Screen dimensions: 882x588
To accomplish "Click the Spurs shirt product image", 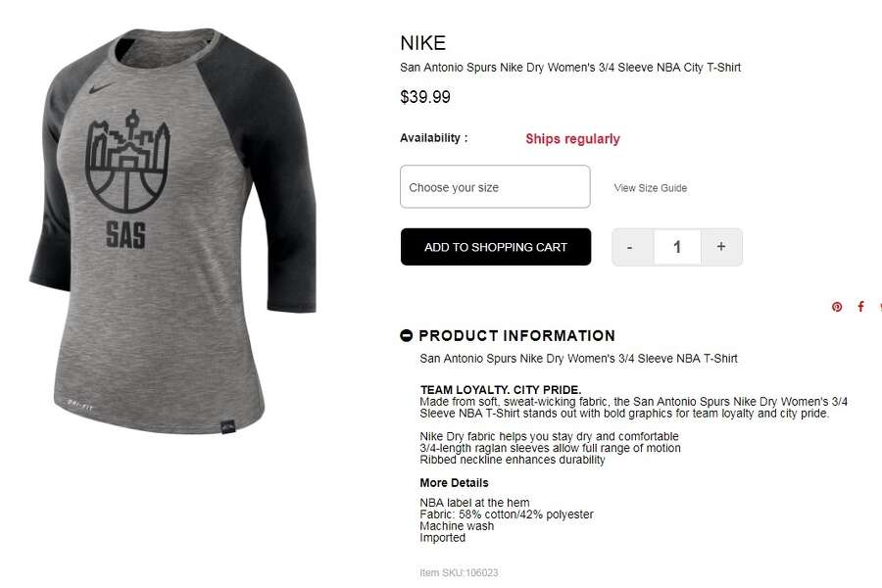I will [x=172, y=230].
